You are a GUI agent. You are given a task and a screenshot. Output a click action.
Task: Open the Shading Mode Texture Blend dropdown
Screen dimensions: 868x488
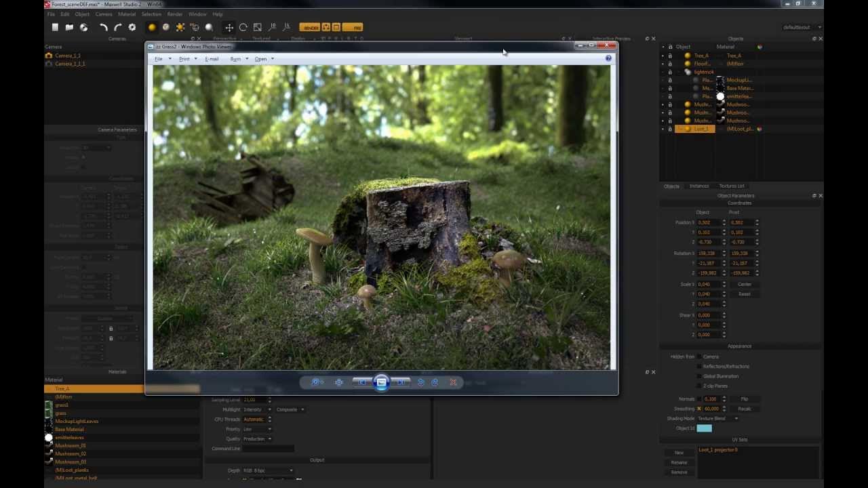coord(717,418)
